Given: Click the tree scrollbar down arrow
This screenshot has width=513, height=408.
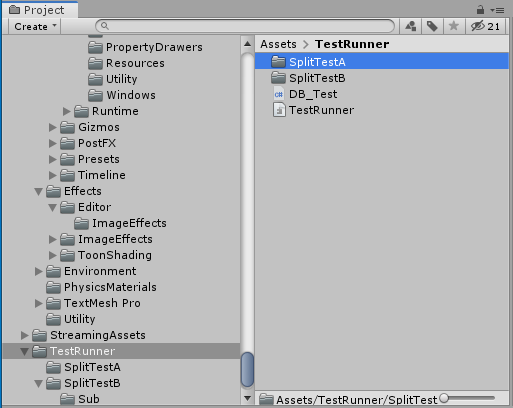Looking at the screenshot, I should coord(247,398).
